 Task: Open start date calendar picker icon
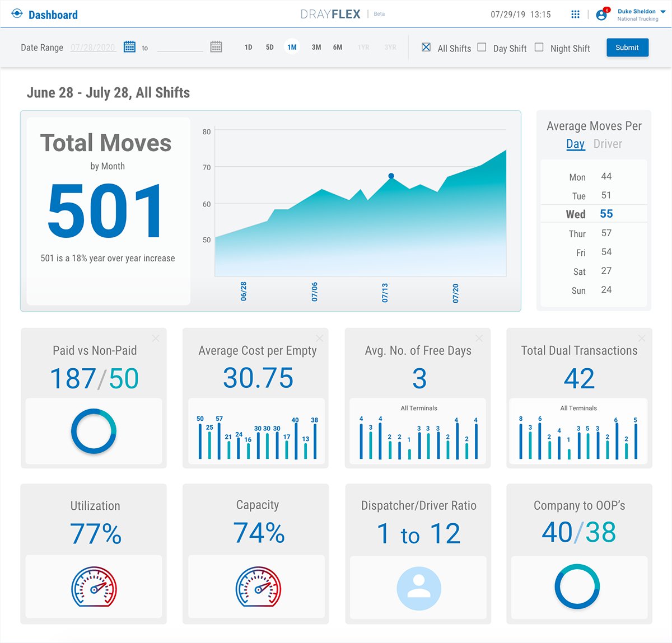pos(129,47)
